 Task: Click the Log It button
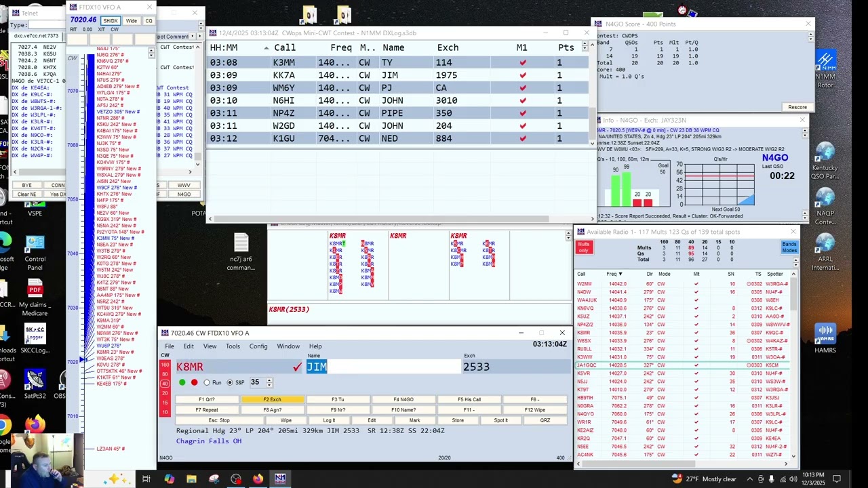[329, 420]
